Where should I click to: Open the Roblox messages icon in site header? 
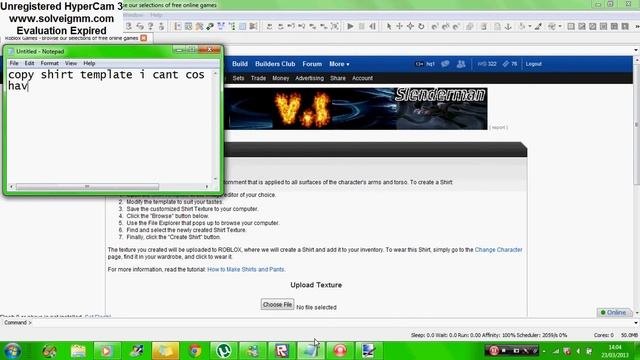point(445,64)
